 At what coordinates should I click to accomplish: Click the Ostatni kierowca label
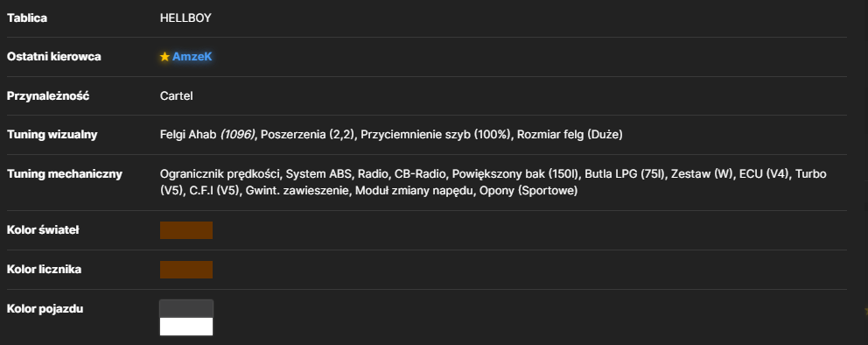click(53, 57)
